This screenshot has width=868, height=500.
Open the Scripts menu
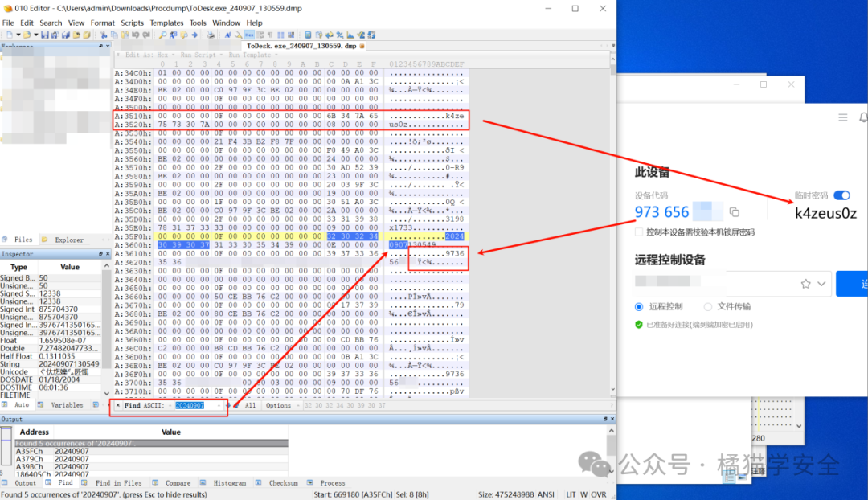(133, 23)
